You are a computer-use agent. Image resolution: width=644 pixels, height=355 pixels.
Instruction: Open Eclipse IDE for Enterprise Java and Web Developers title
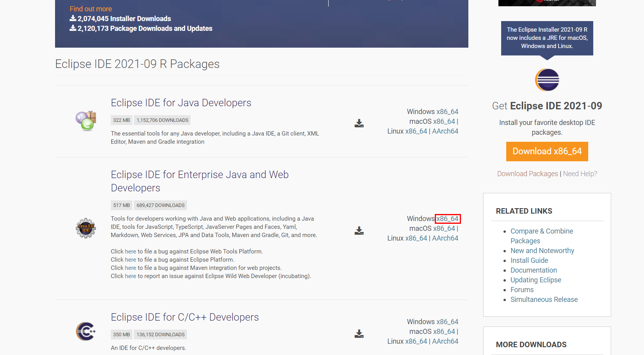(x=200, y=181)
